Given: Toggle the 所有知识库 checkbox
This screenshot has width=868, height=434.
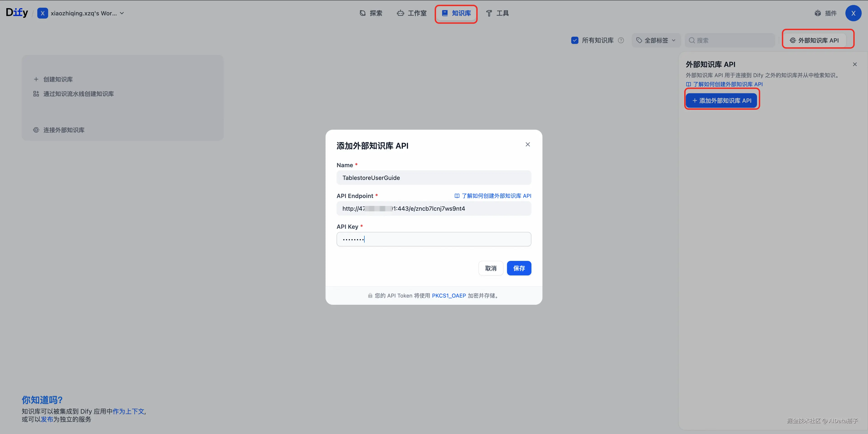Looking at the screenshot, I should (575, 41).
